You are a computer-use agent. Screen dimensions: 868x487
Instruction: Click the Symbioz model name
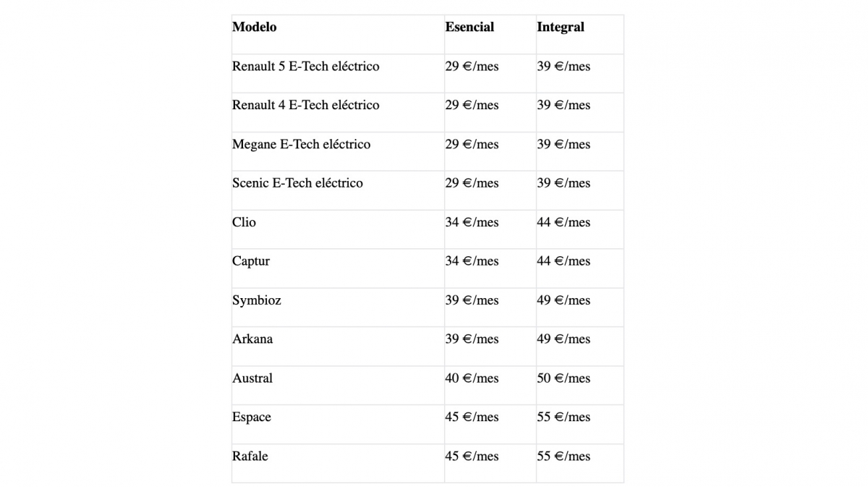coord(257,300)
